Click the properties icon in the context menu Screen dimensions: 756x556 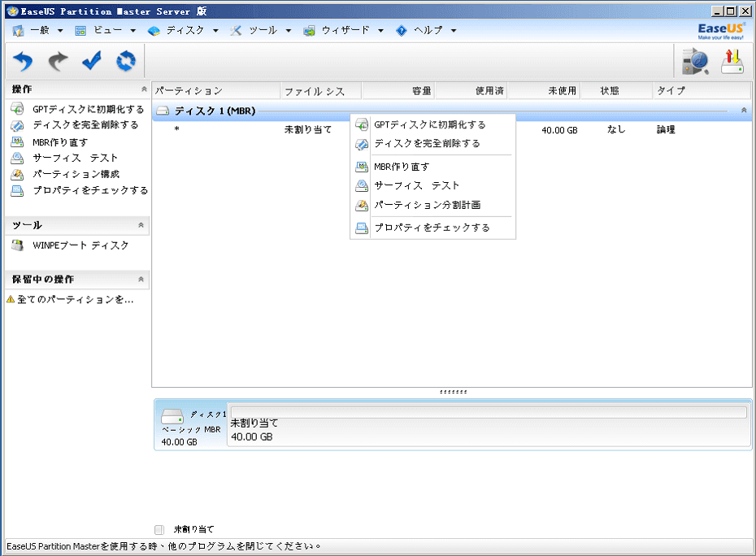362,228
